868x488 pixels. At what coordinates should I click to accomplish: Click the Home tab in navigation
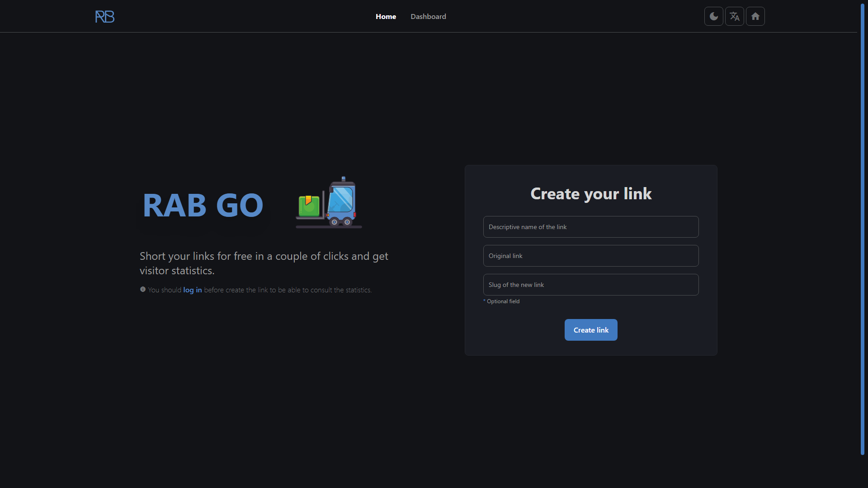(x=386, y=16)
